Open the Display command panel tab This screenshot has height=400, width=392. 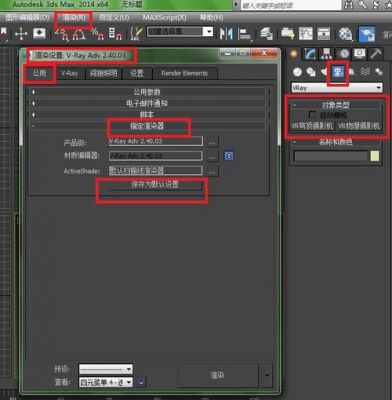[359, 54]
